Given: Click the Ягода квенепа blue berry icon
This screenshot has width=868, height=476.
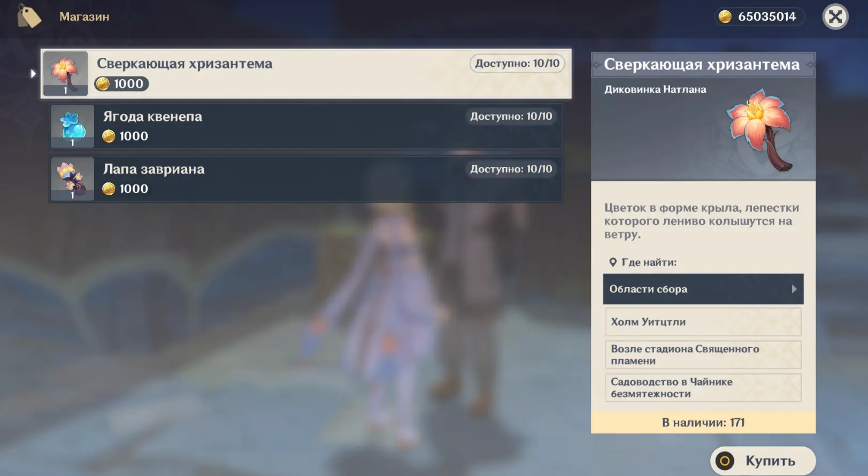Looking at the screenshot, I should pyautogui.click(x=72, y=126).
